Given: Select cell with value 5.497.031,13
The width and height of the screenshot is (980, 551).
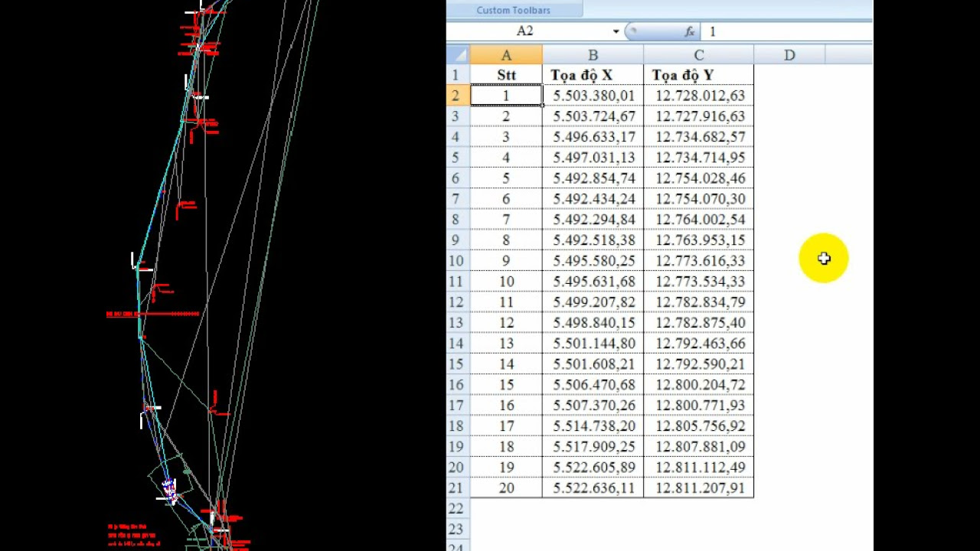Looking at the screenshot, I should point(593,158).
